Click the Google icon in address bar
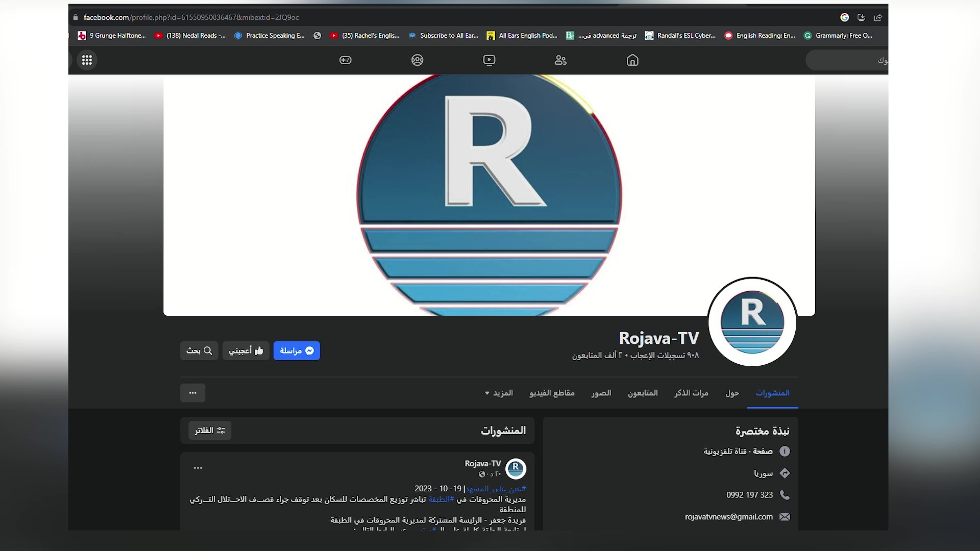980x551 pixels. pos(845,17)
